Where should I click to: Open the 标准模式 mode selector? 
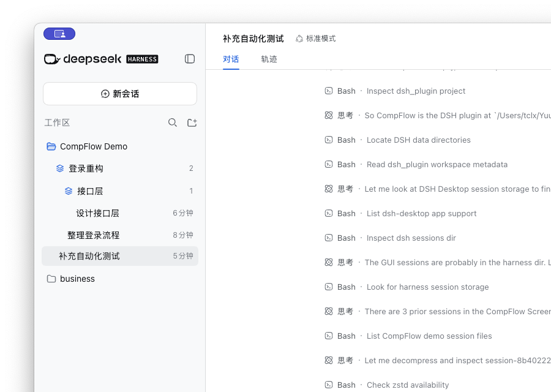coord(316,39)
